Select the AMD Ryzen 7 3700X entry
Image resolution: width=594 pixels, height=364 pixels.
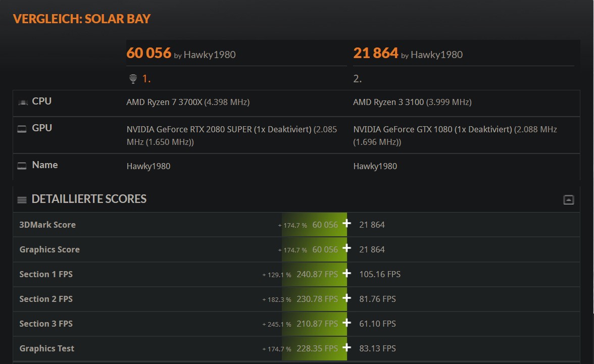188,102
